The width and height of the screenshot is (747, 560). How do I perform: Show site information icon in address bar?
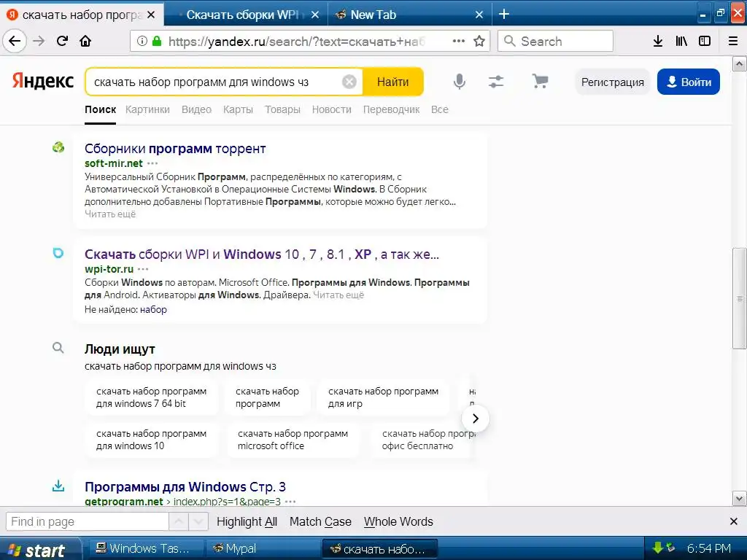[142, 41]
